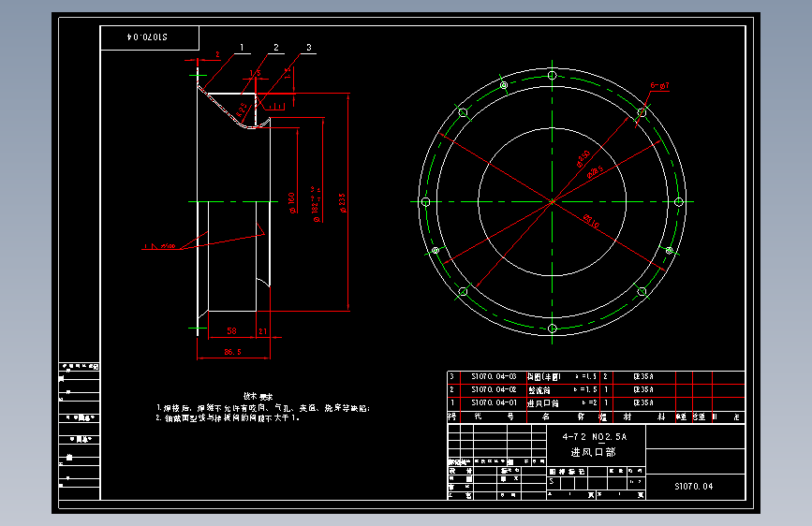The width and height of the screenshot is (812, 526).
Task: Select the ø210 diameter dimension on flange view
Action: [x=591, y=221]
